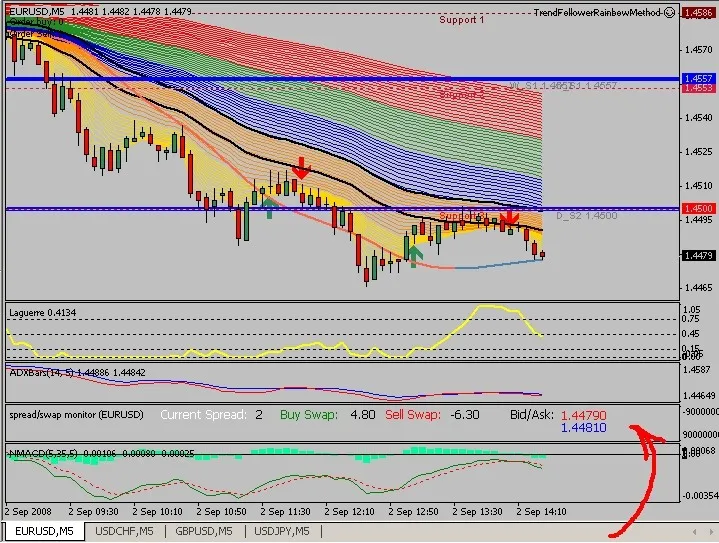Click the leftmost green buy arrow
719x543 pixels.
(x=268, y=207)
